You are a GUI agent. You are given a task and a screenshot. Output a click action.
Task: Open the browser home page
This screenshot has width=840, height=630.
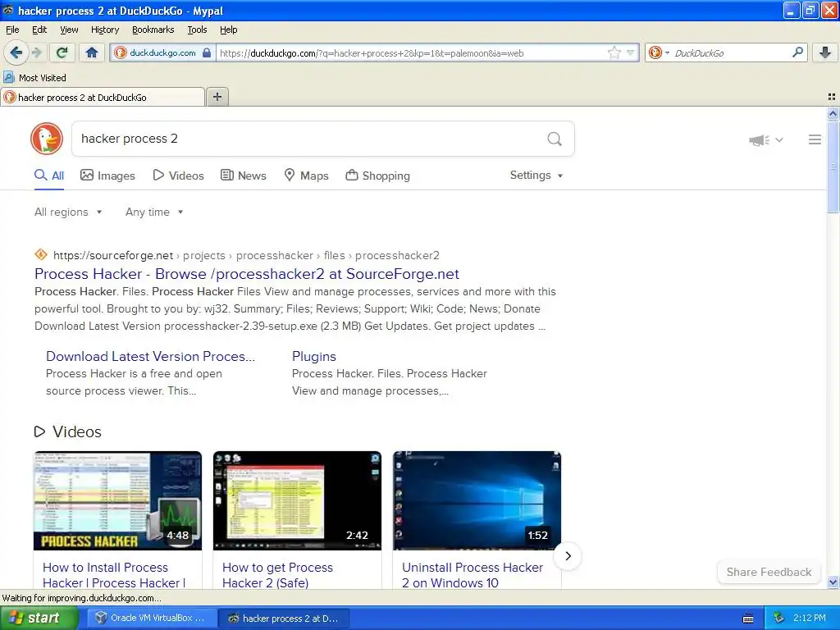(x=92, y=52)
